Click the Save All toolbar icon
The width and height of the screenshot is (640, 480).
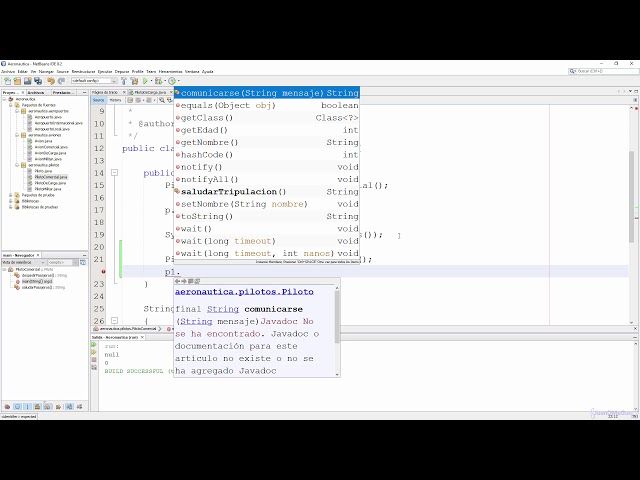pyautogui.click(x=38, y=81)
